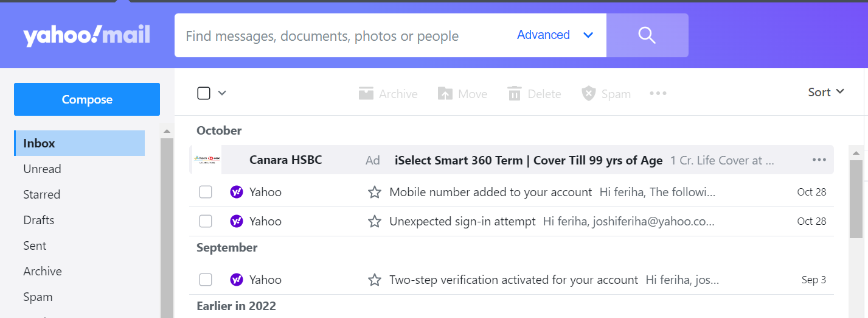Check the Two-step verification email checkbox

206,280
